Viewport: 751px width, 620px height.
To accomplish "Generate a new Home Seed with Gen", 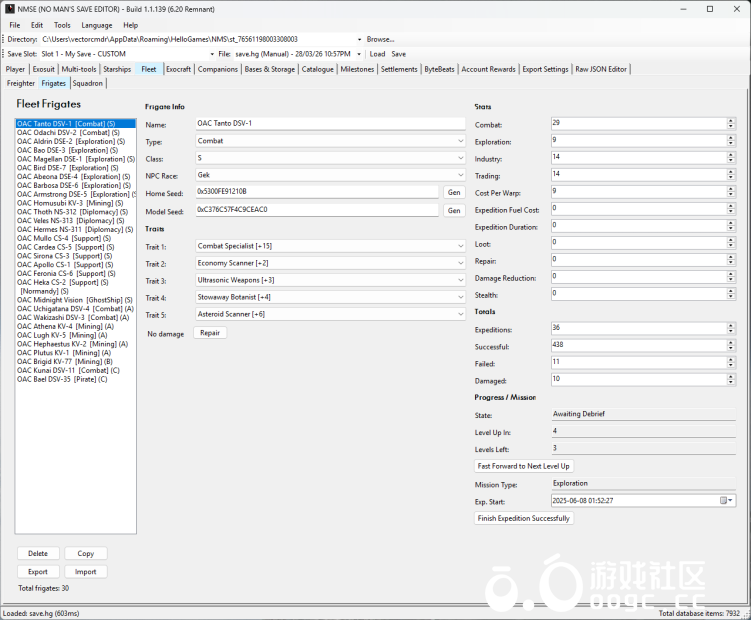I will pos(454,192).
